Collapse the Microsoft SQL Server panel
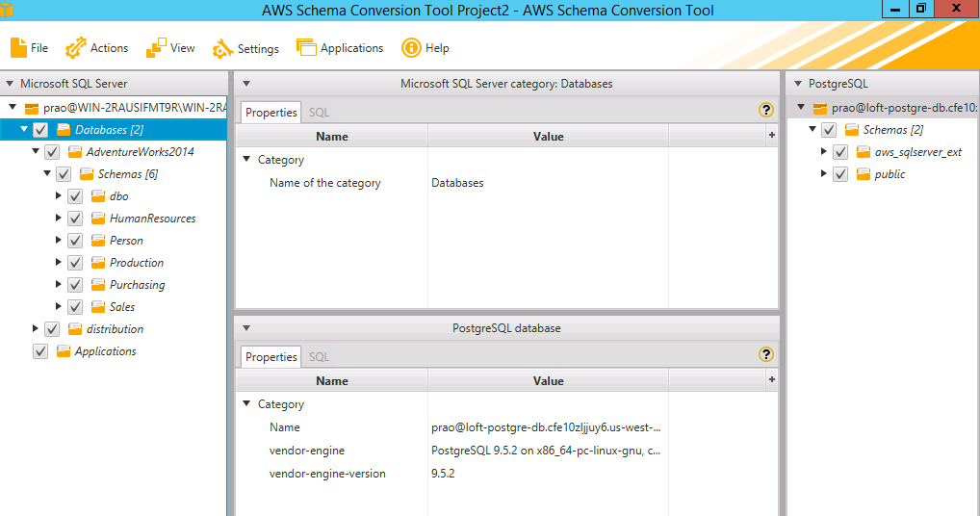 coord(10,83)
